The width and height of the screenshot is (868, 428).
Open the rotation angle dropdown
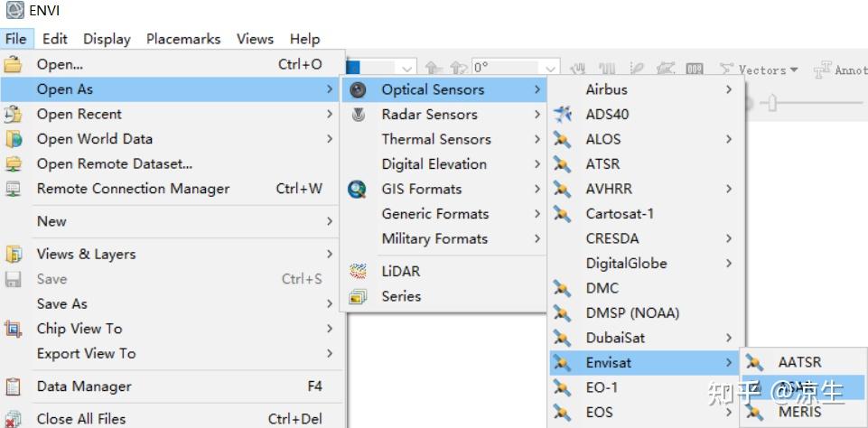pos(551,69)
